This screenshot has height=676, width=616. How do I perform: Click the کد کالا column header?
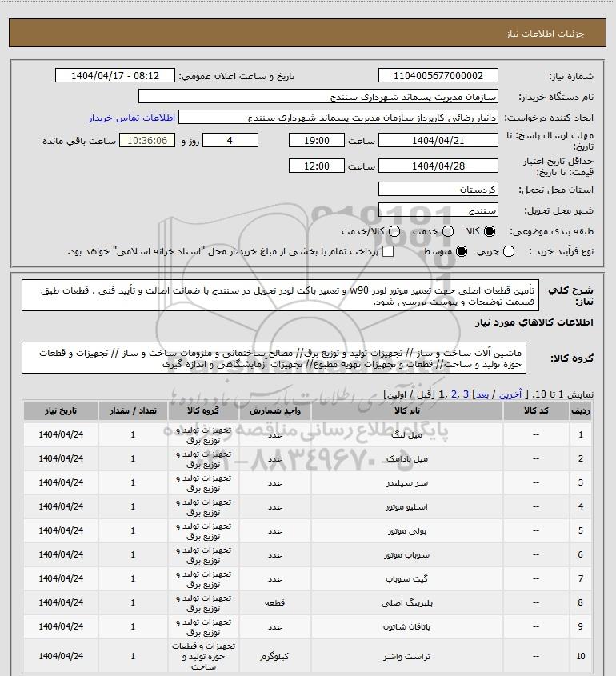point(536,411)
